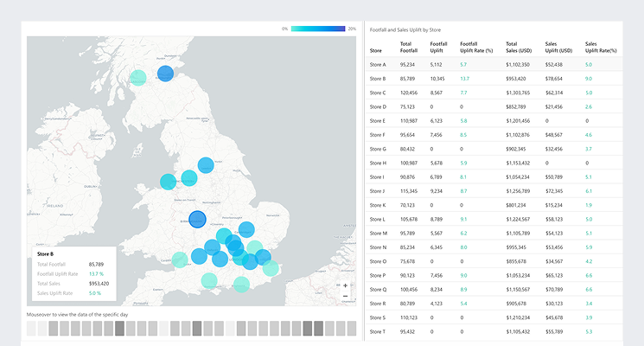Click the highlighted Birmingham store marker
Viewport: 644px width, 346px height.
click(197, 220)
